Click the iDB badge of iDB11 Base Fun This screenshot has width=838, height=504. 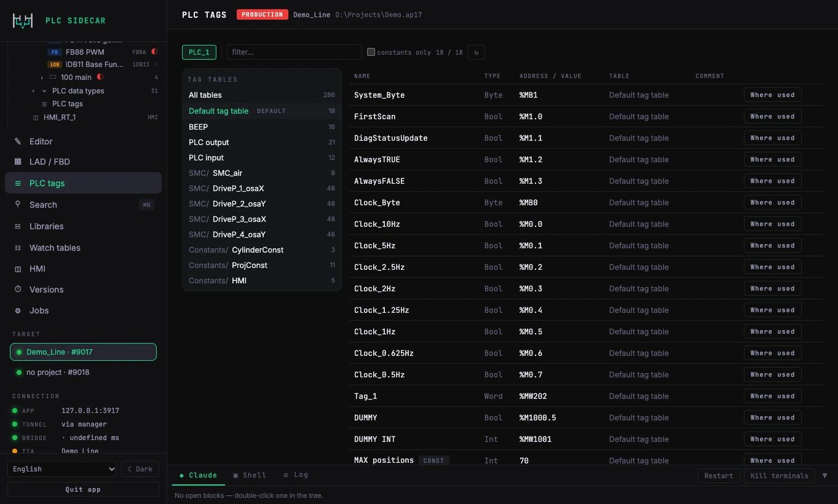(55, 65)
